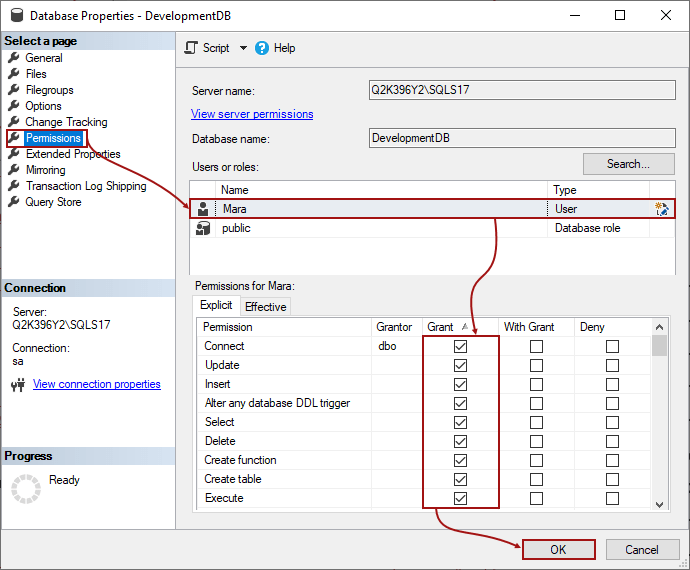Uncheck Grant for Connect permission

click(x=460, y=346)
